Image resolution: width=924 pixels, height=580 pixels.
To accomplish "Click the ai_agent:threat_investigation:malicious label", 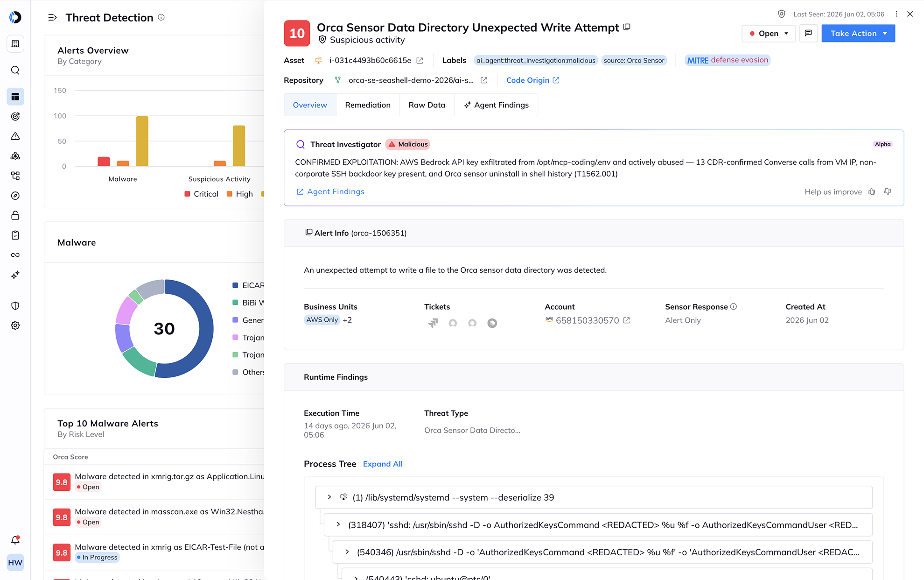I will tap(535, 61).
